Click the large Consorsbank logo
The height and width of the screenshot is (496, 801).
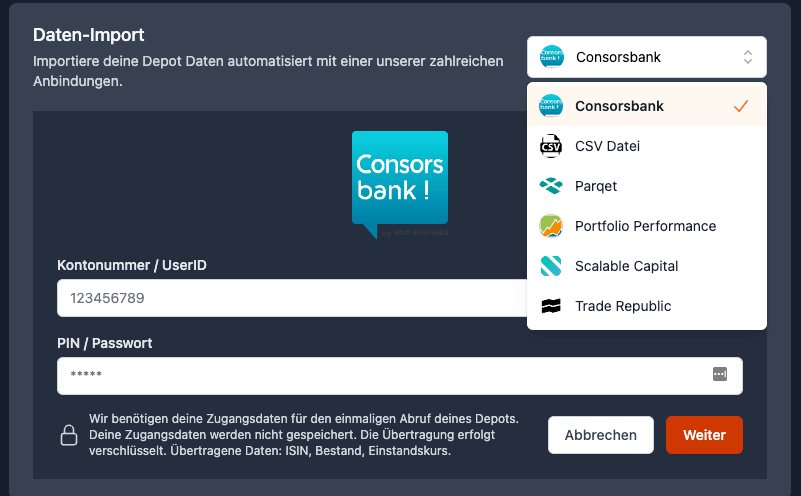click(x=400, y=184)
